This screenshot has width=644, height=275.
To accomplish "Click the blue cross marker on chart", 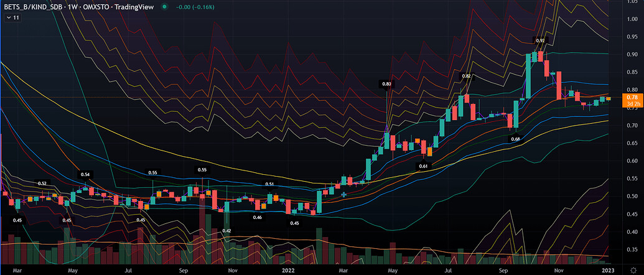I will click(x=344, y=195).
